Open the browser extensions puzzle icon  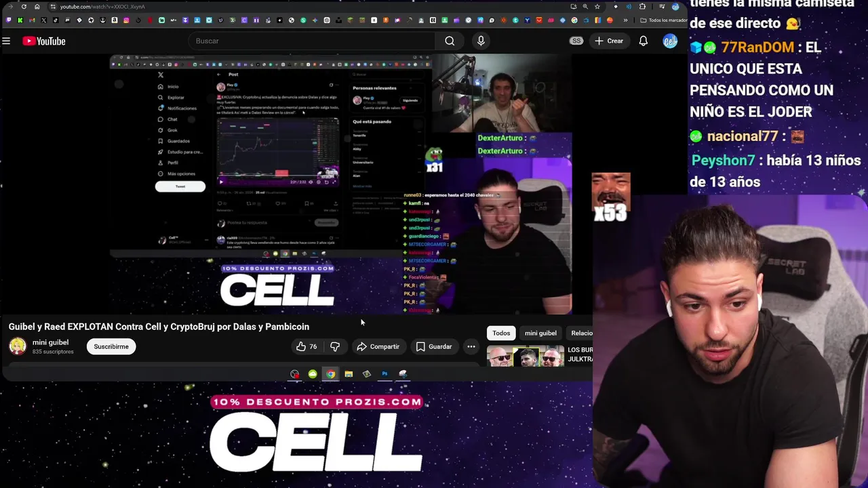[x=642, y=7]
